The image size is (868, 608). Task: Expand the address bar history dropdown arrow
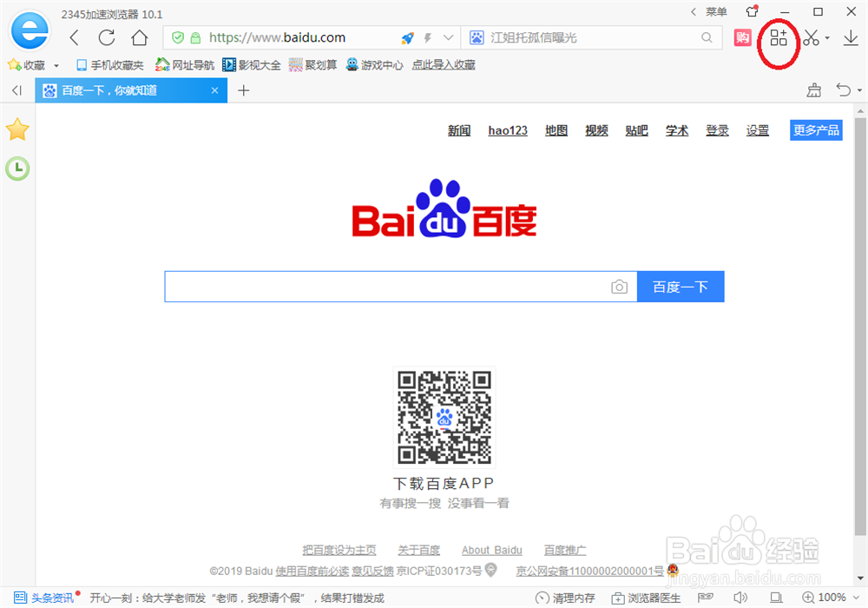[449, 37]
